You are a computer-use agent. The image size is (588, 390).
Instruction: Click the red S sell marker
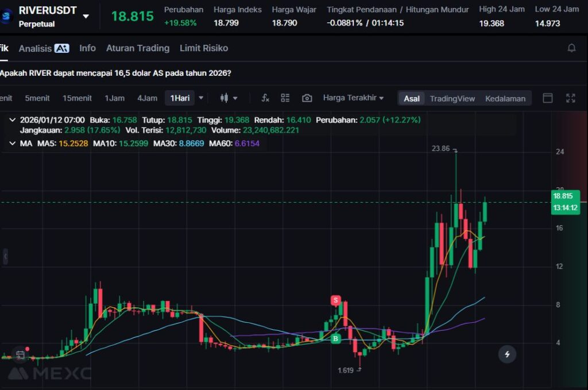tap(335, 300)
